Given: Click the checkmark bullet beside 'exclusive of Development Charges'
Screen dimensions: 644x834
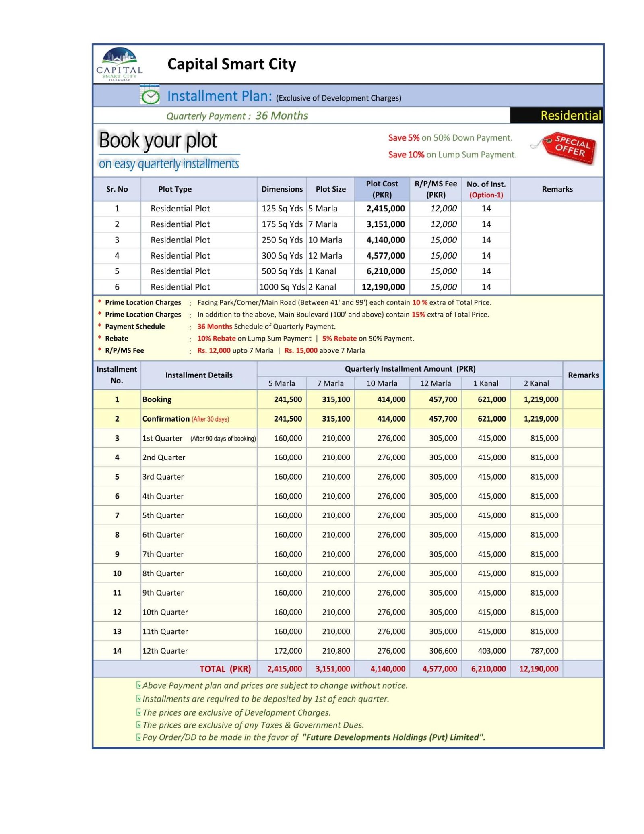Looking at the screenshot, I should point(138,712).
